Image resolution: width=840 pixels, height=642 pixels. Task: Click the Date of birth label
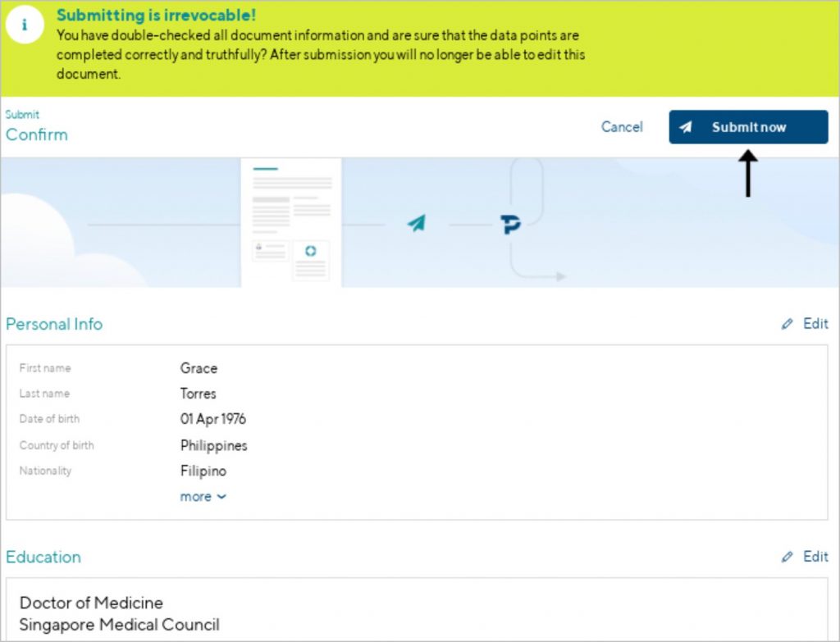click(49, 419)
